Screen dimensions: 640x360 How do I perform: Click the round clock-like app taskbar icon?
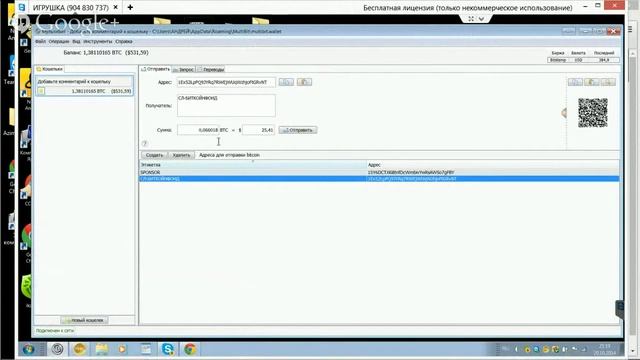[57, 349]
